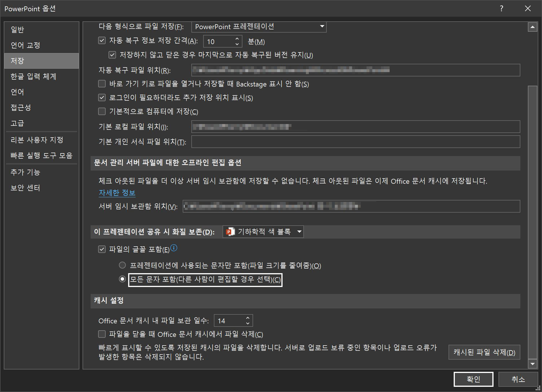The width and height of the screenshot is (542, 392).
Task: Open the 리본 사용자 지정 category
Action: pyautogui.click(x=42, y=140)
